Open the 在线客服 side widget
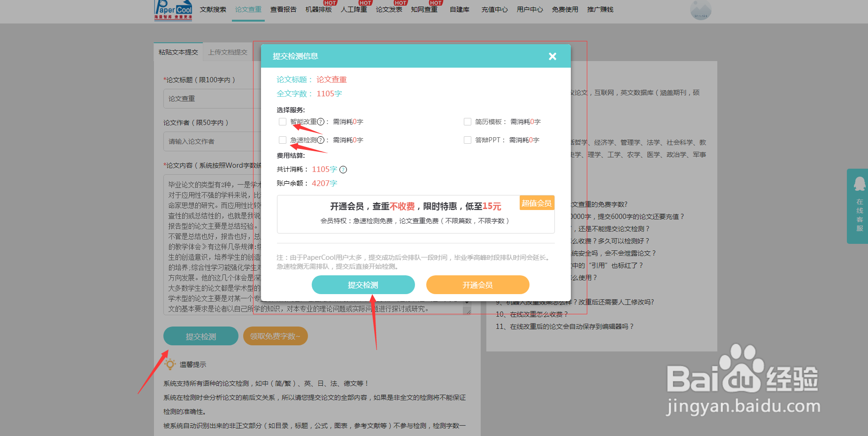Viewport: 868px width, 436px height. (859, 206)
